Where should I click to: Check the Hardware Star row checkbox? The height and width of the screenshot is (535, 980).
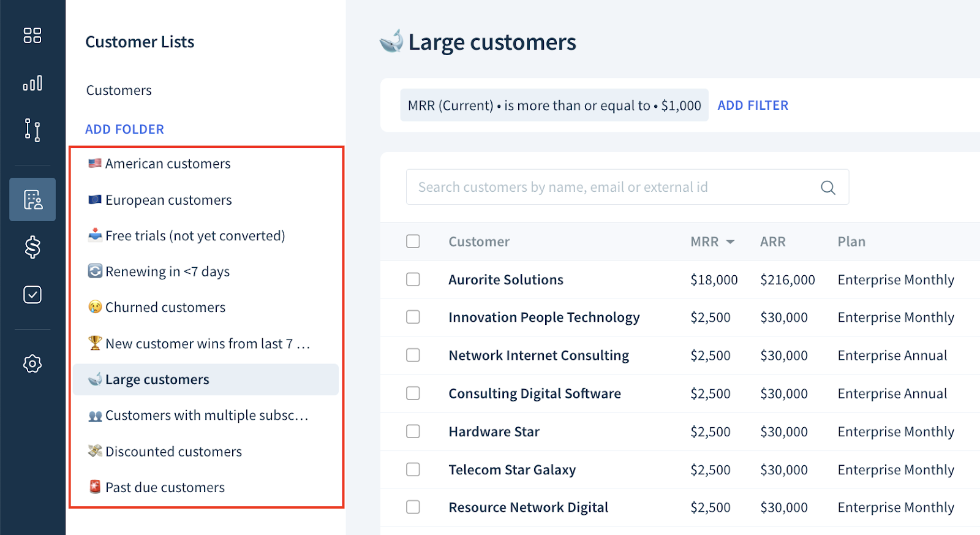(x=413, y=431)
